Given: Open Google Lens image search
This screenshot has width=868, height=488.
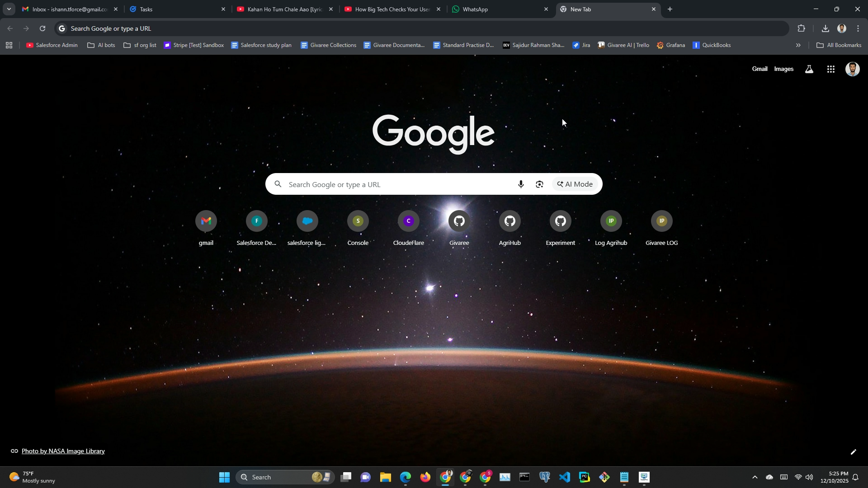Looking at the screenshot, I should (x=539, y=184).
